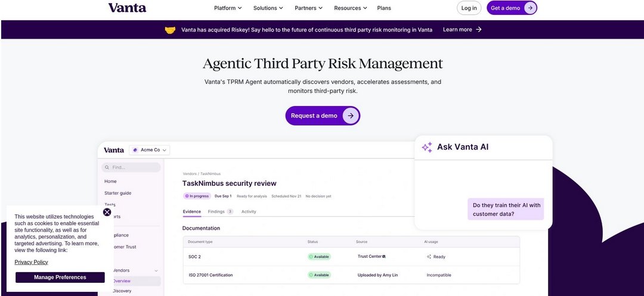Open the Acme Co workspace dropdown

[x=150, y=150]
